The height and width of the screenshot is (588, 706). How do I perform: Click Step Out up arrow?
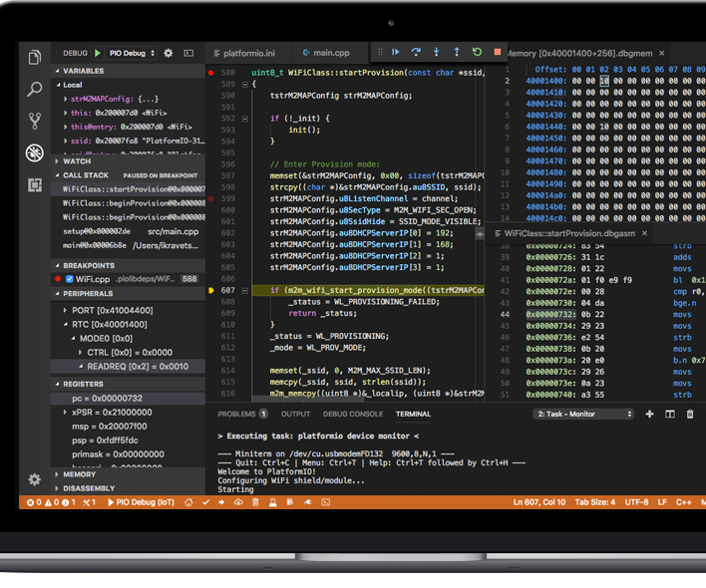(457, 52)
